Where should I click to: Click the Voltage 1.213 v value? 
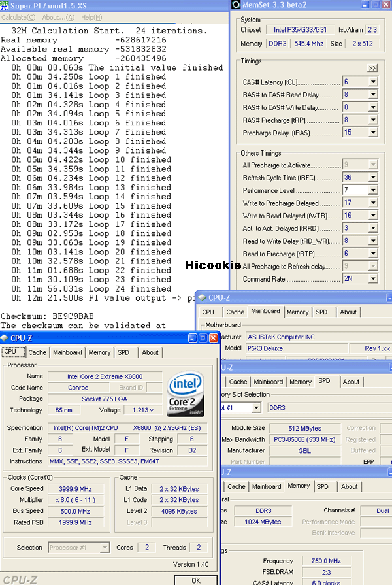143,410
